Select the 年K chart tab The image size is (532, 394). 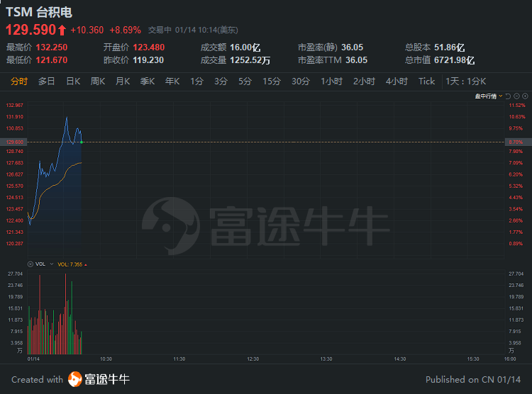tap(172, 81)
